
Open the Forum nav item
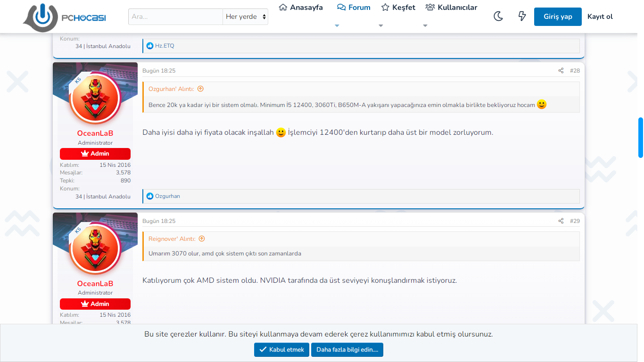(x=354, y=8)
